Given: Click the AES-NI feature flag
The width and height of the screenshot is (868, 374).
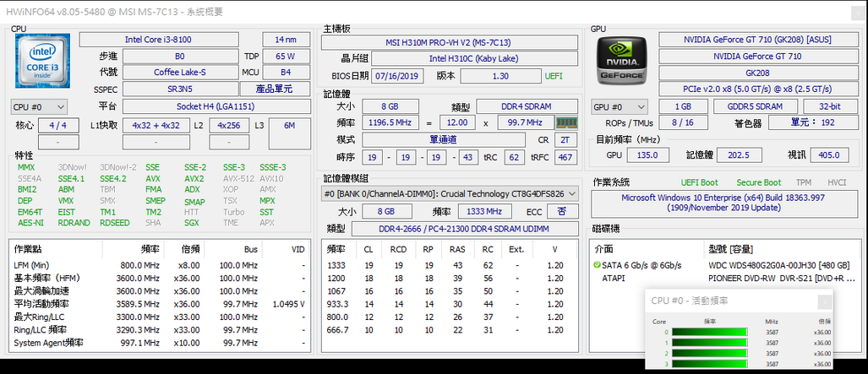Looking at the screenshot, I should [x=30, y=223].
